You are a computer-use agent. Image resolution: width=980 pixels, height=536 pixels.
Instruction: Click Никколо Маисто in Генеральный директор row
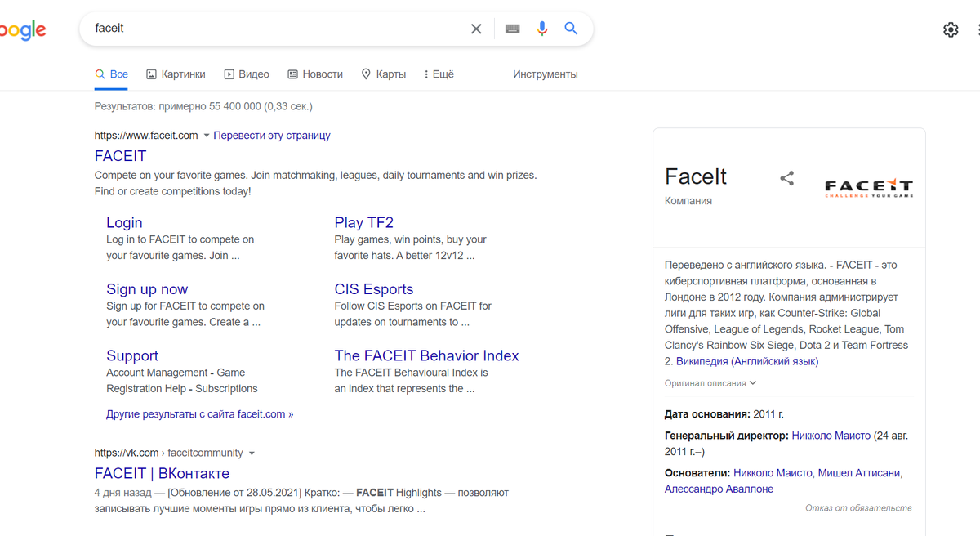[x=831, y=435]
